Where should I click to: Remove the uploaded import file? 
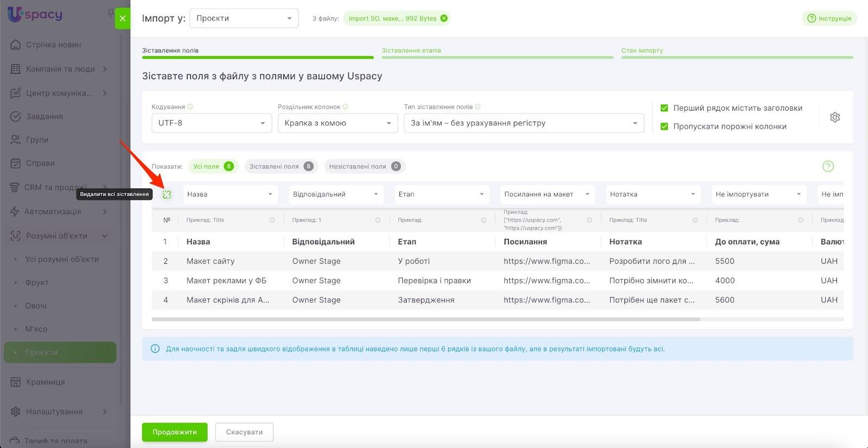pyautogui.click(x=444, y=18)
